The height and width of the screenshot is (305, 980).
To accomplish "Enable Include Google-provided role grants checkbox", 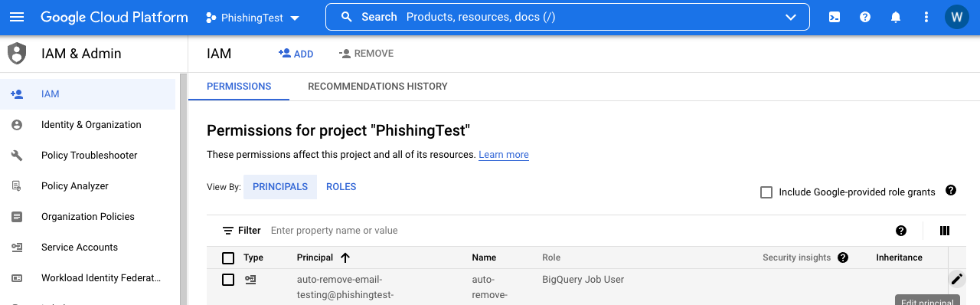I will pos(766,192).
